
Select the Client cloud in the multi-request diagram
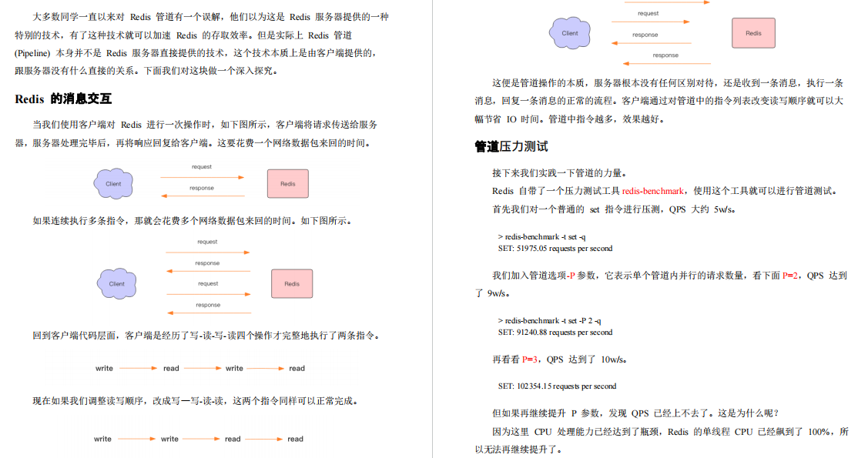pos(116,283)
